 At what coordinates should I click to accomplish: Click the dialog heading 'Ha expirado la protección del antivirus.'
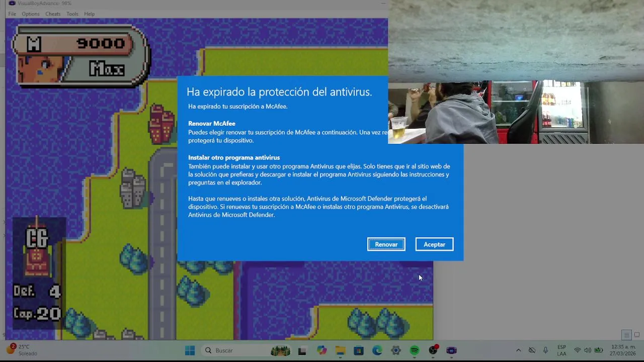(x=279, y=92)
